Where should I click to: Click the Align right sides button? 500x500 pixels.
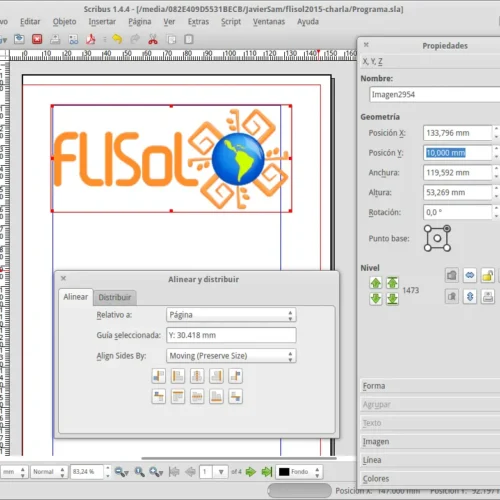(x=216, y=376)
